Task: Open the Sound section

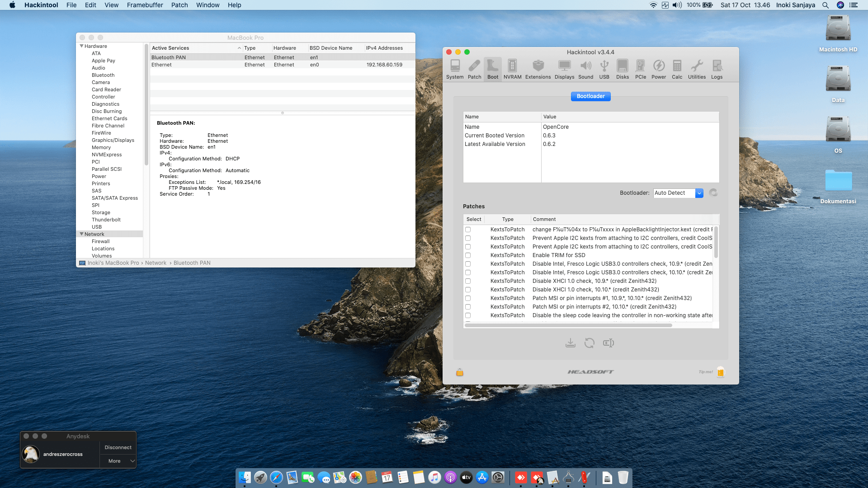Action: pos(585,70)
